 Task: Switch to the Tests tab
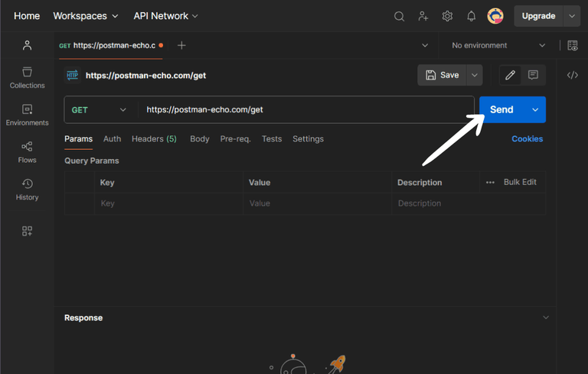click(272, 139)
